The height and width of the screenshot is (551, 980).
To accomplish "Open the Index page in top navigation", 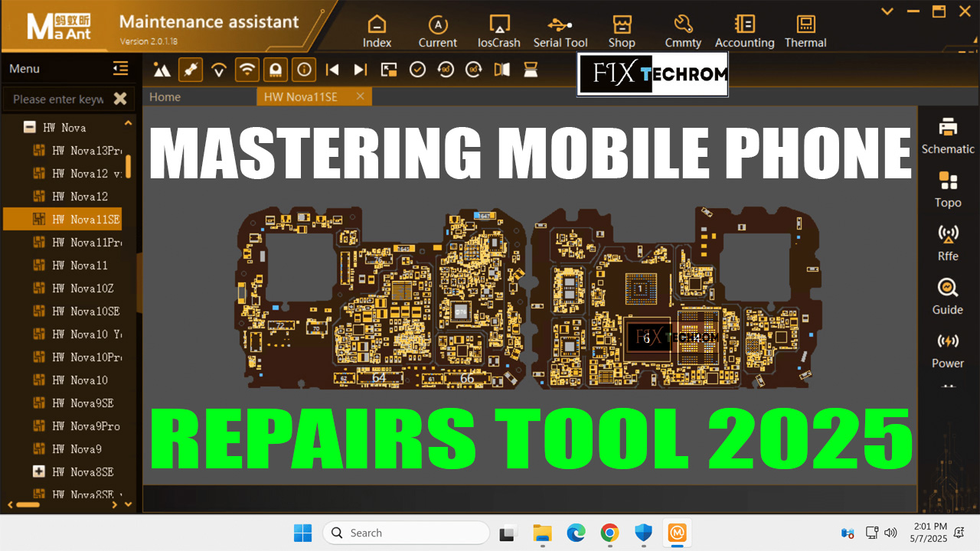I will click(x=377, y=31).
